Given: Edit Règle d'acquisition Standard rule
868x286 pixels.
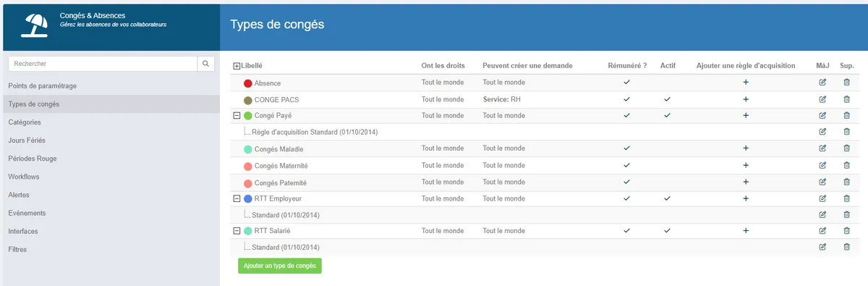Looking at the screenshot, I should 822,132.
